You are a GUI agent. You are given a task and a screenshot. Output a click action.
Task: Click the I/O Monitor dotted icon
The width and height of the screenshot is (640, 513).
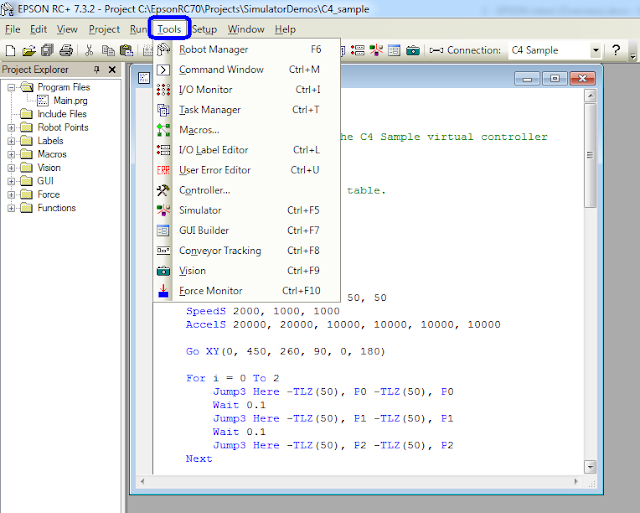(163, 90)
